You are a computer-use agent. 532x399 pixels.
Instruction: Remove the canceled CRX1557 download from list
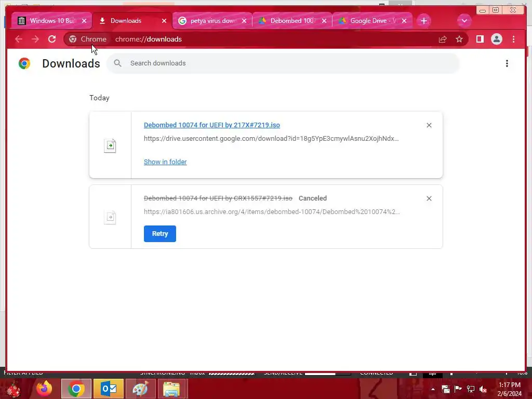coord(429,198)
